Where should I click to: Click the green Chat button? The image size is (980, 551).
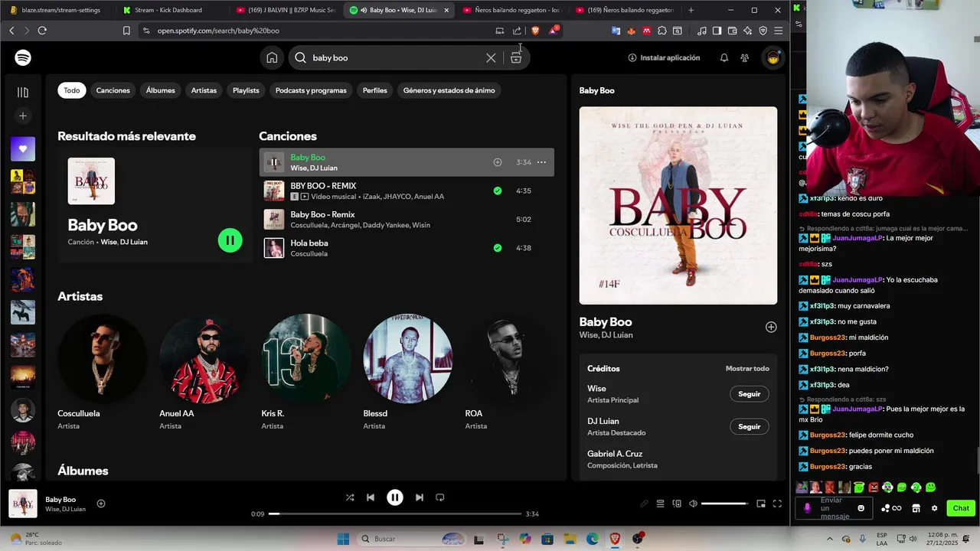pyautogui.click(x=960, y=508)
